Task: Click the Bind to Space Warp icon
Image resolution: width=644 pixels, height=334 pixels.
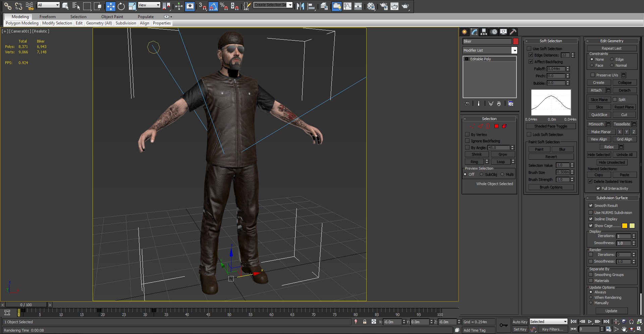Action: (x=30, y=6)
